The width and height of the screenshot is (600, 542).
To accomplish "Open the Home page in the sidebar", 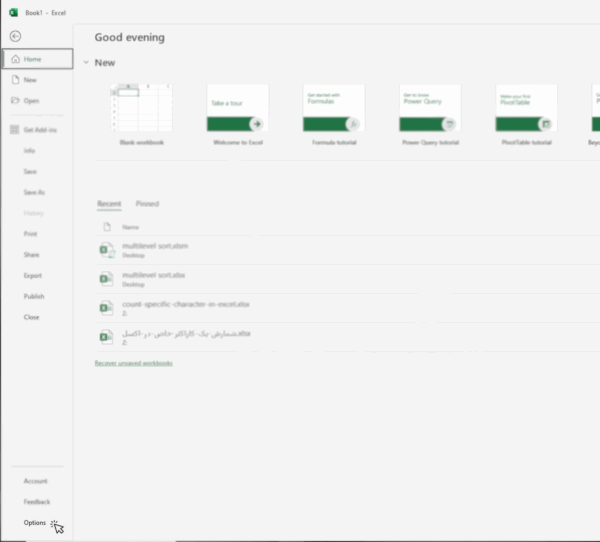I will coord(38,59).
